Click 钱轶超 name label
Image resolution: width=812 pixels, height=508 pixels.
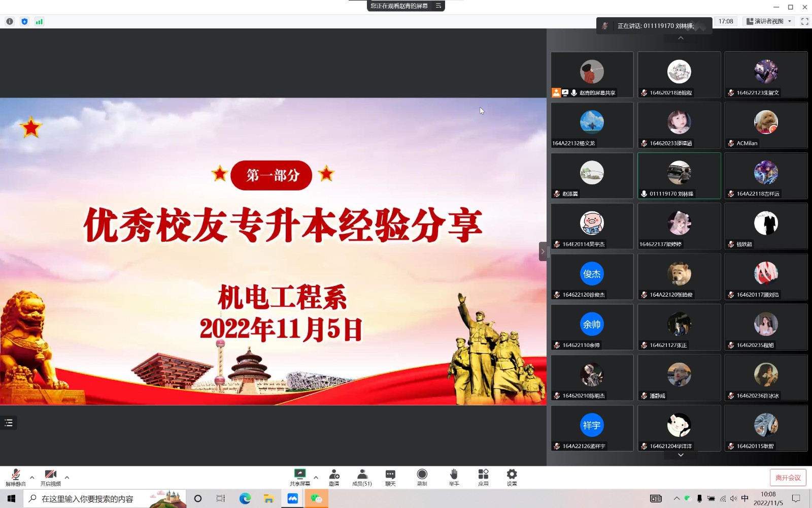point(744,244)
